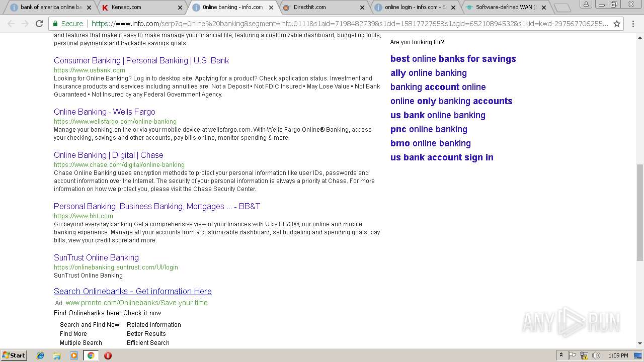Click the chase.com/digital/online-banking URL
Viewport: 644px width, 362px height.
click(119, 165)
